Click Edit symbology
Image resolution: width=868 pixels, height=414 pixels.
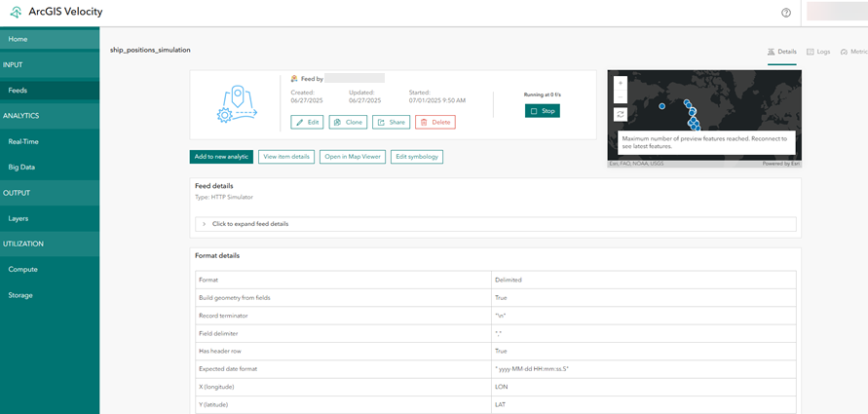(x=417, y=157)
